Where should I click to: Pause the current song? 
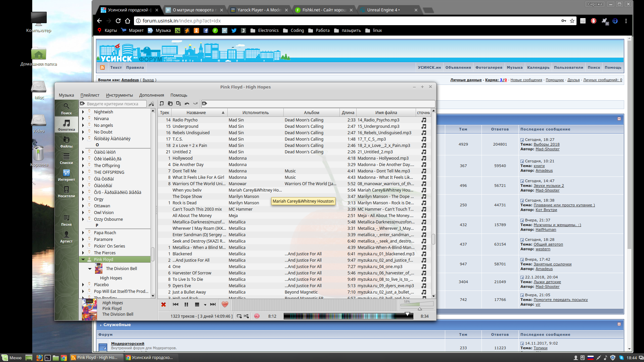tap(186, 305)
